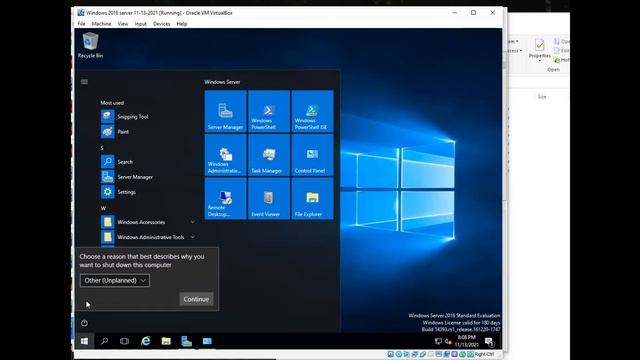Open the shutdown reason dropdown
Image resolution: width=640 pixels, height=360 pixels.
(115, 280)
